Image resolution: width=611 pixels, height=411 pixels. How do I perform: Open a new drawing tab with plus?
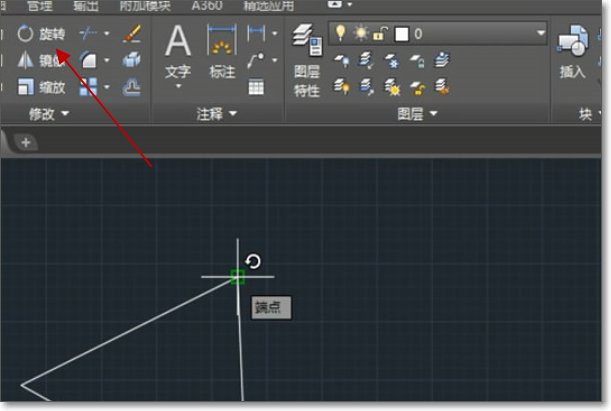[x=25, y=142]
